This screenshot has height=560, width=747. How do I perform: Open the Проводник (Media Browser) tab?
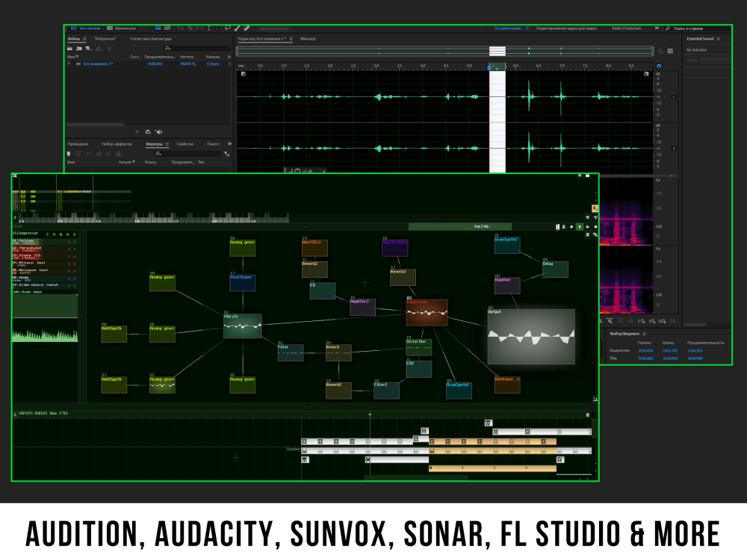[x=78, y=144]
